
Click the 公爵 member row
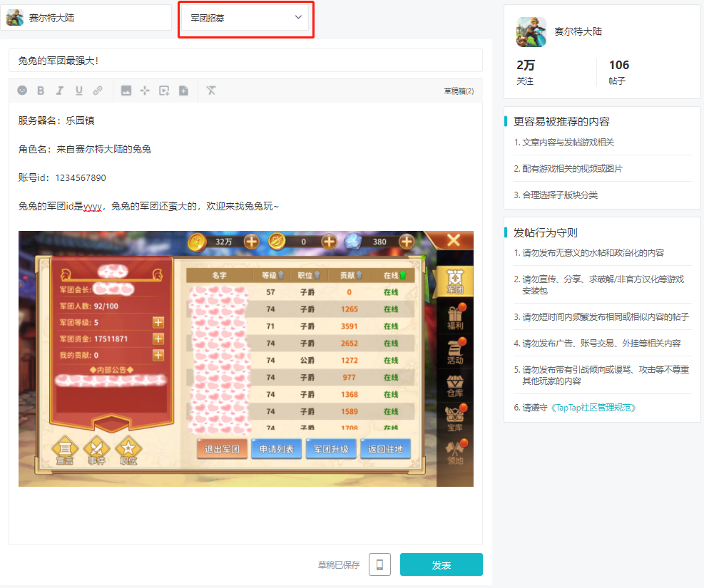click(300, 360)
